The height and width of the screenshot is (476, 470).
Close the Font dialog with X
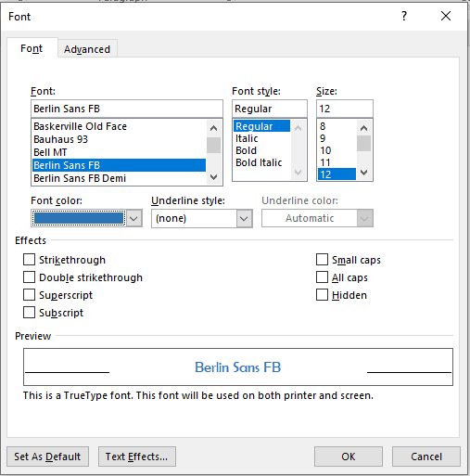pyautogui.click(x=446, y=16)
